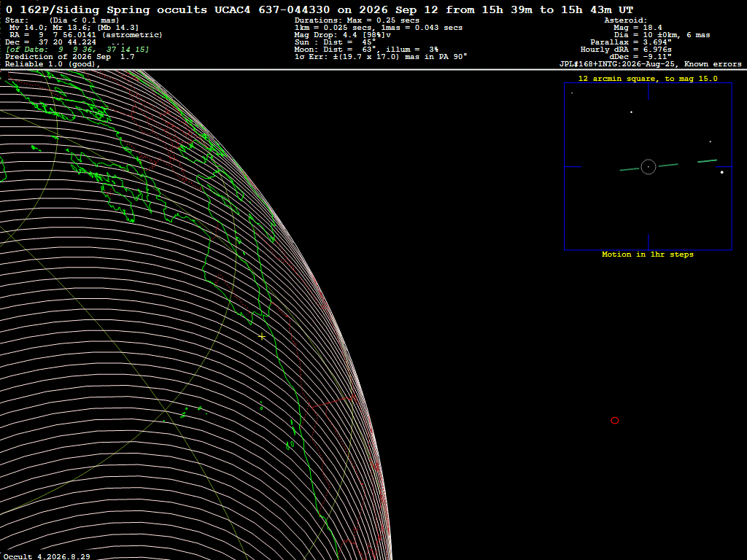Click the 1σ Err uncertainty line

[x=381, y=57]
